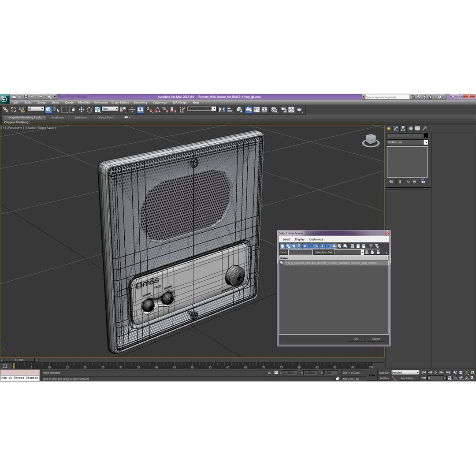This screenshot has width=476, height=476.
Task: Click the Find input field
Action: tap(300, 252)
